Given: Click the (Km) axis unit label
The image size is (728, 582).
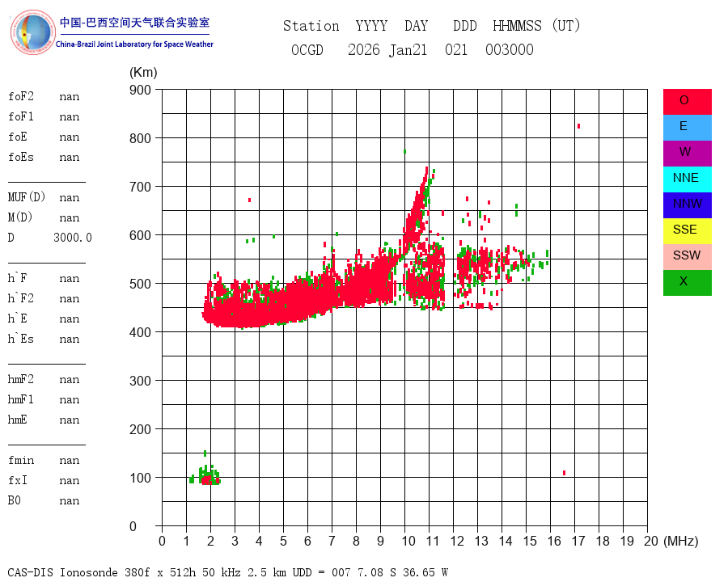Looking at the screenshot, I should point(143,73).
